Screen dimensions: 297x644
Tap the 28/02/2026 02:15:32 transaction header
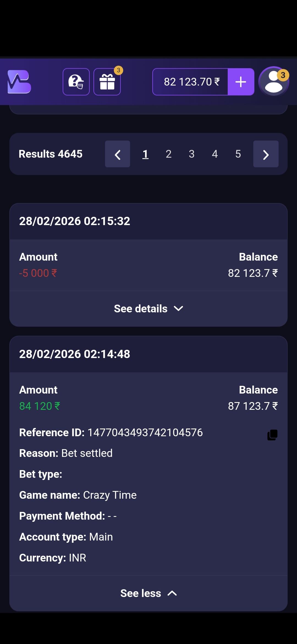point(75,221)
